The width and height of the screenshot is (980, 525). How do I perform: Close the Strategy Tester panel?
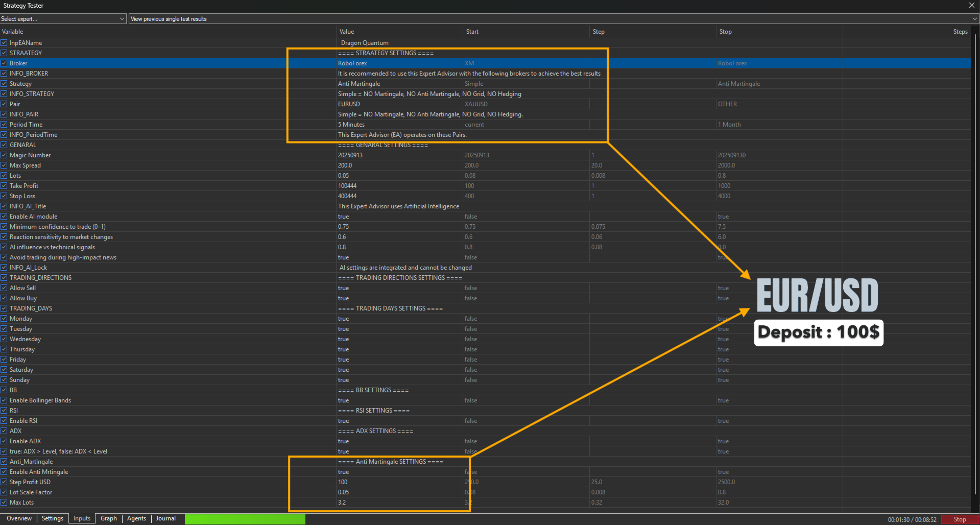tap(971, 5)
